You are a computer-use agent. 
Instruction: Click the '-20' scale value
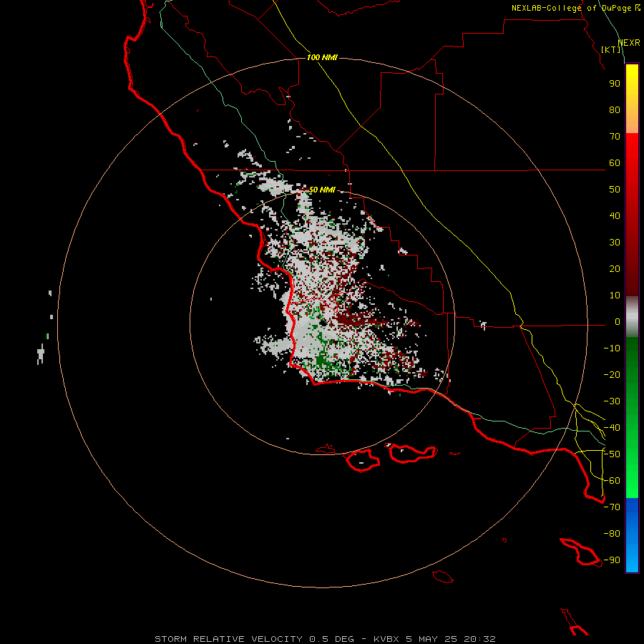point(612,375)
